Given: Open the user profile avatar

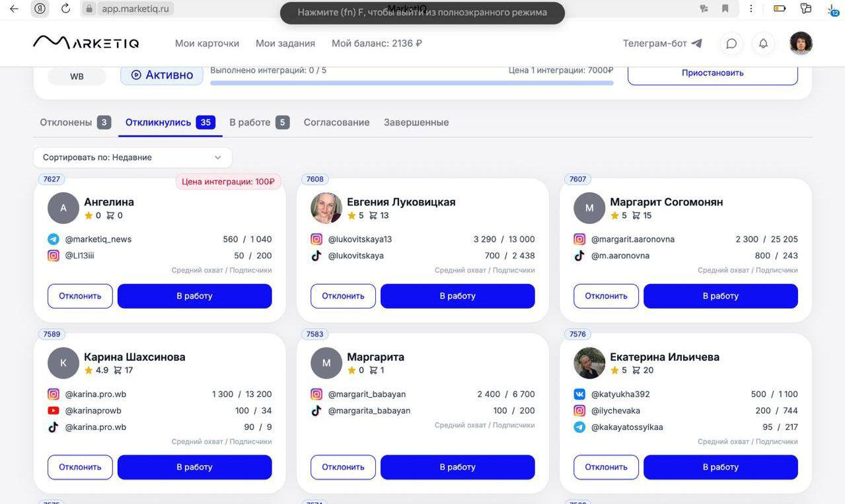Looking at the screenshot, I should click(801, 43).
